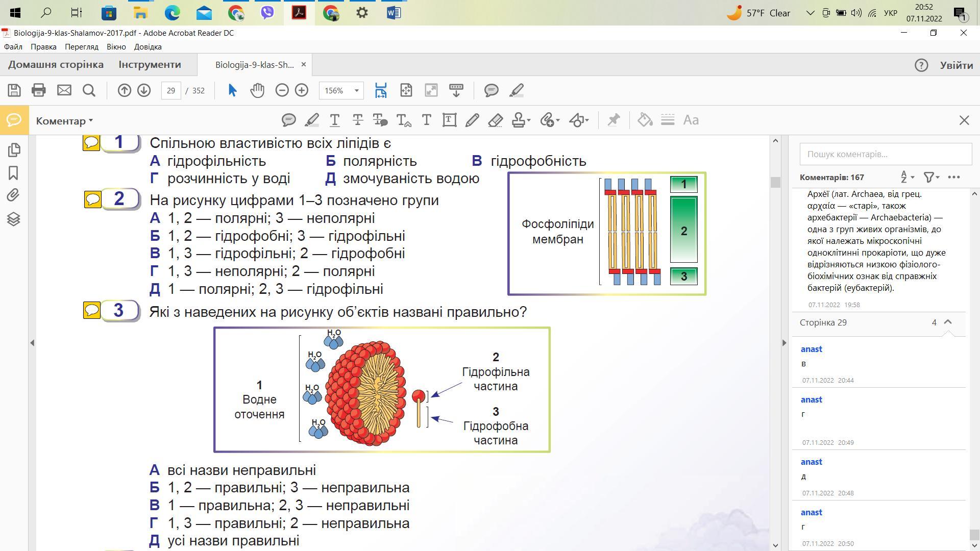The height and width of the screenshot is (551, 980).
Task: Click the Save file icon
Action: (x=14, y=90)
